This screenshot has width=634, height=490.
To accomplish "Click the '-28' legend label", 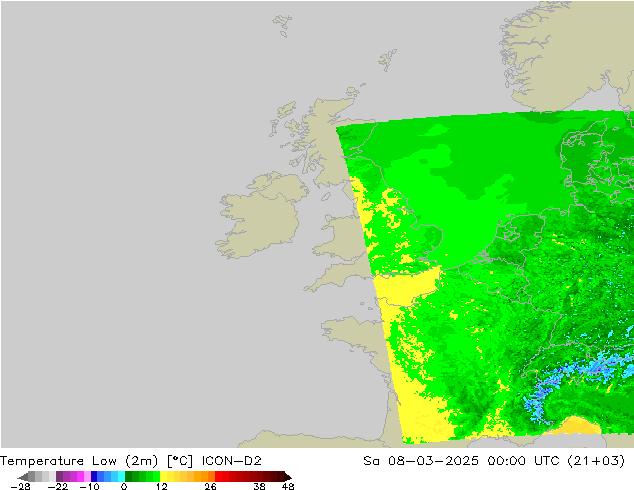I will 20,486.
